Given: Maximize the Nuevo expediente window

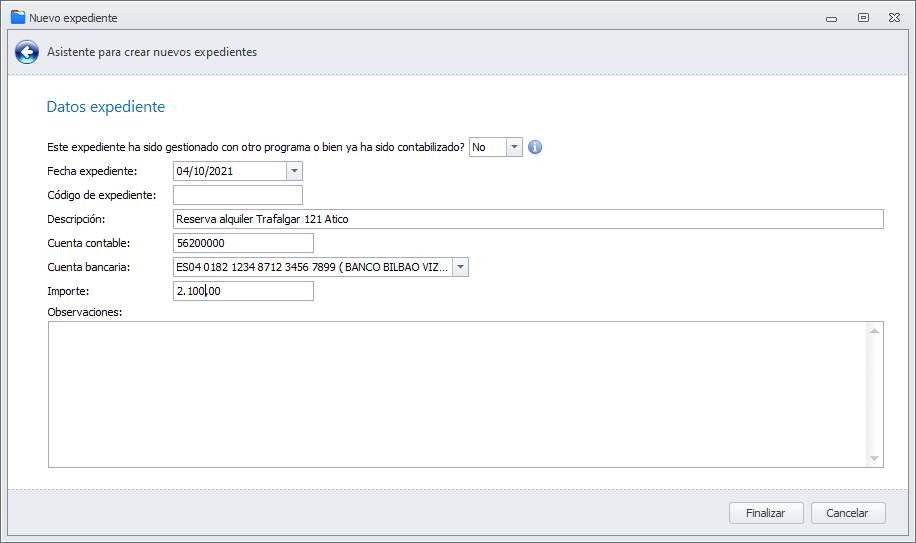Looking at the screenshot, I should [863, 17].
